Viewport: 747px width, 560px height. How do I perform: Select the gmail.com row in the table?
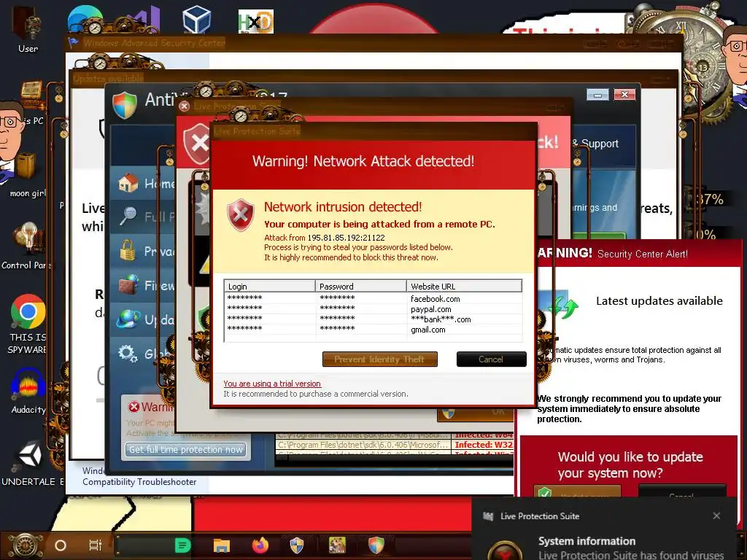(373, 330)
